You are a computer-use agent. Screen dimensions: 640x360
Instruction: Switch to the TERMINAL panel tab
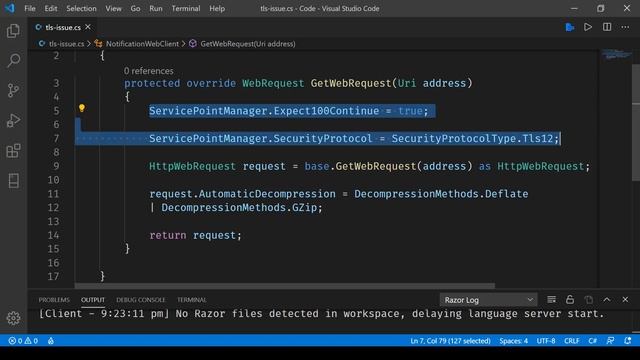tap(192, 300)
